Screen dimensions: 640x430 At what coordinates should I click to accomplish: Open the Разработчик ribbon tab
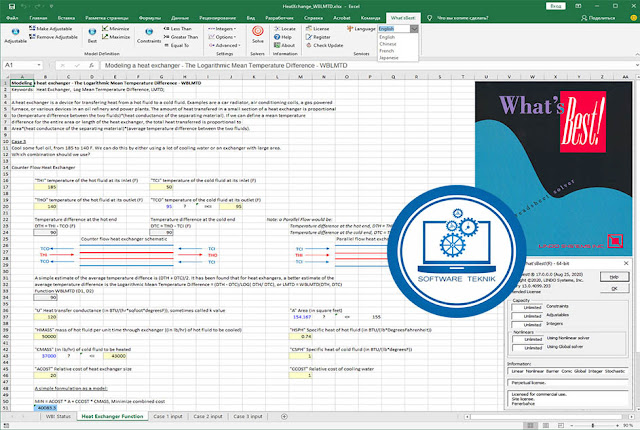[x=279, y=18]
